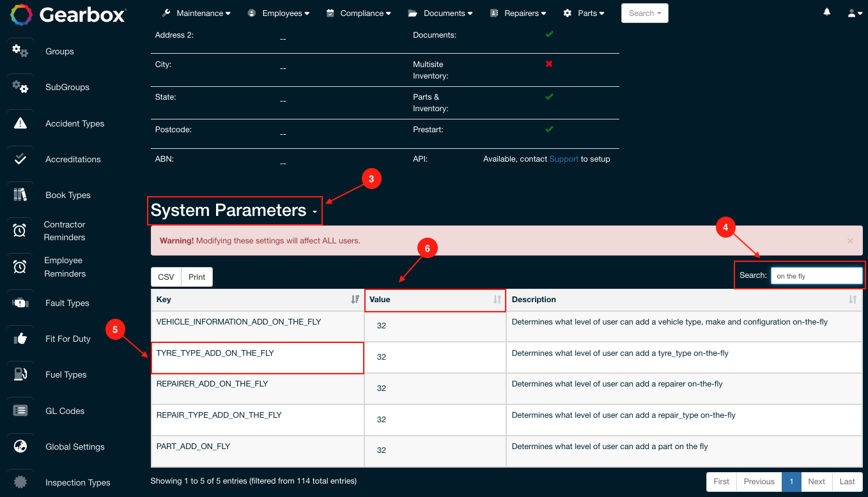Click the First pagination button
Image resolution: width=868 pixels, height=497 pixels.
click(721, 482)
